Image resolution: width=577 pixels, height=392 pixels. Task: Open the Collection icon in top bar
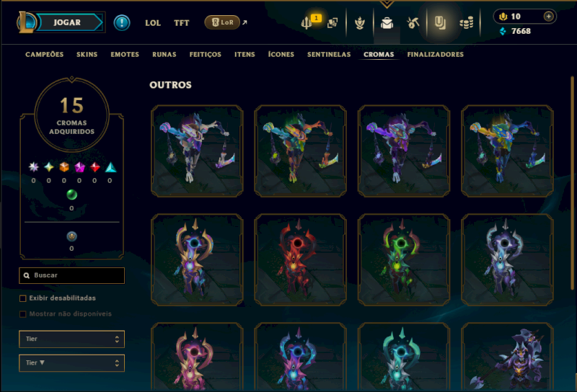pos(440,23)
